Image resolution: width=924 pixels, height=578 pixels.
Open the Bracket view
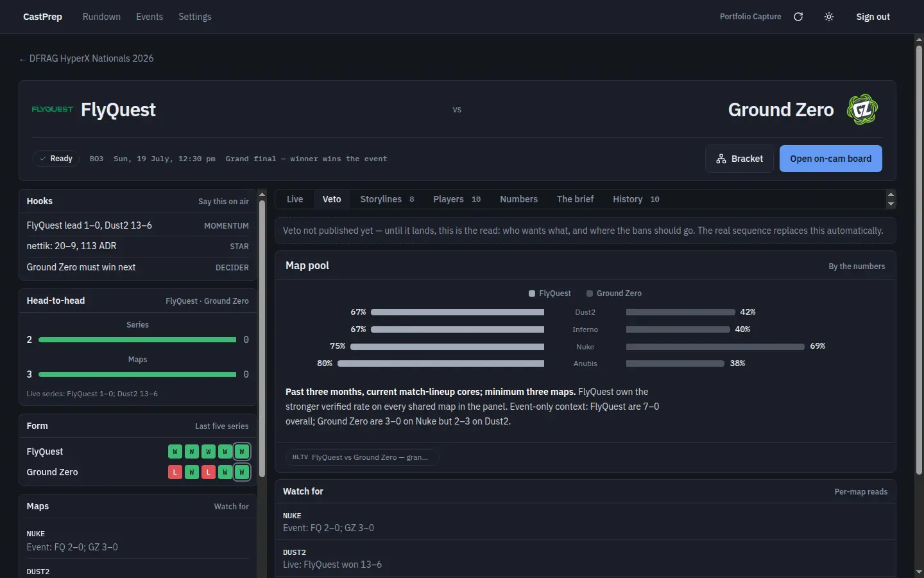pos(740,159)
